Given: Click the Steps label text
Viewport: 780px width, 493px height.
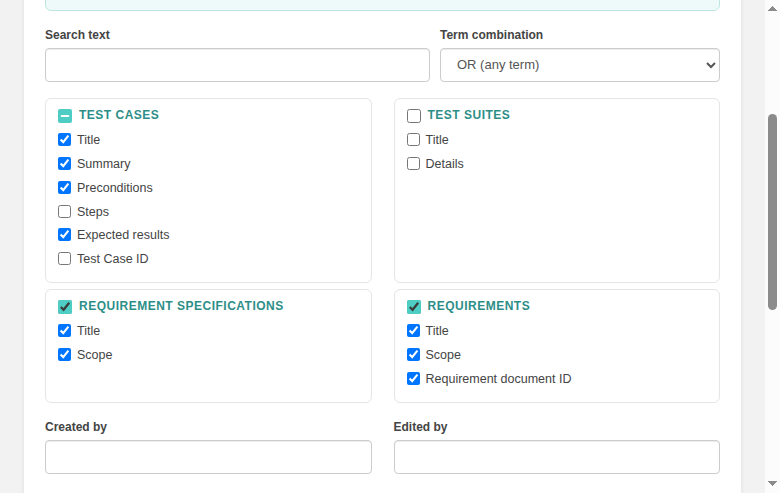Looking at the screenshot, I should pos(93,211).
